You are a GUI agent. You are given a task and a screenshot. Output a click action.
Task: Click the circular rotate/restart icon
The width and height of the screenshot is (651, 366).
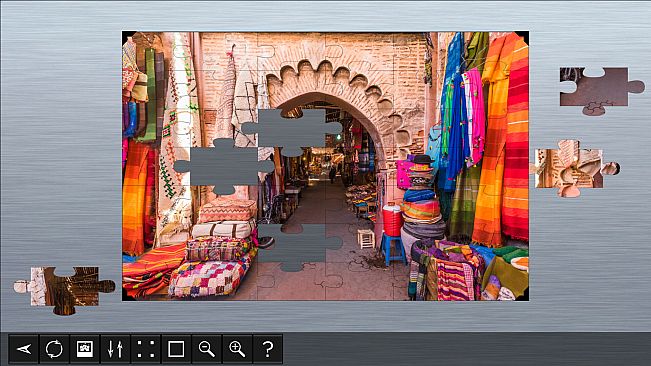click(x=54, y=349)
